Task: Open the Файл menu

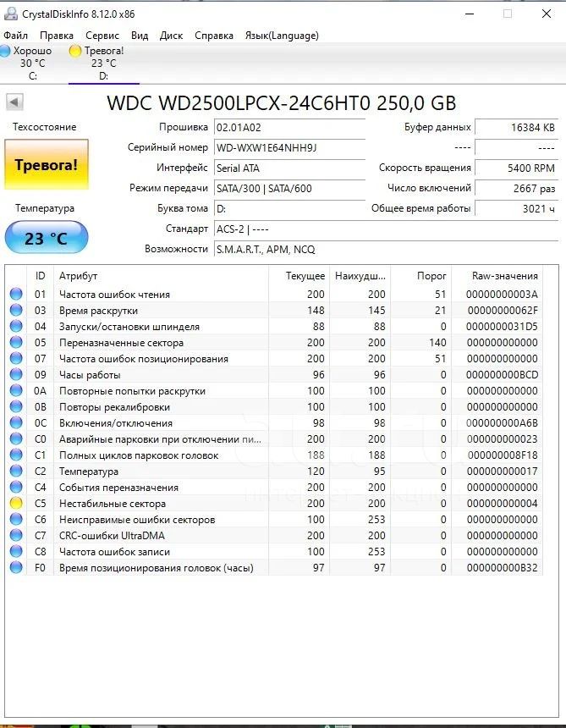Action: click(x=16, y=36)
